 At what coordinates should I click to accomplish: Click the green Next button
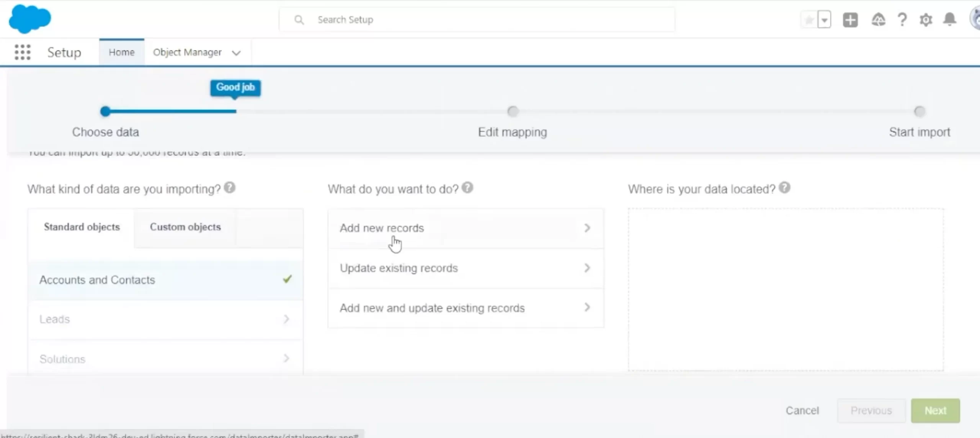pyautogui.click(x=935, y=410)
